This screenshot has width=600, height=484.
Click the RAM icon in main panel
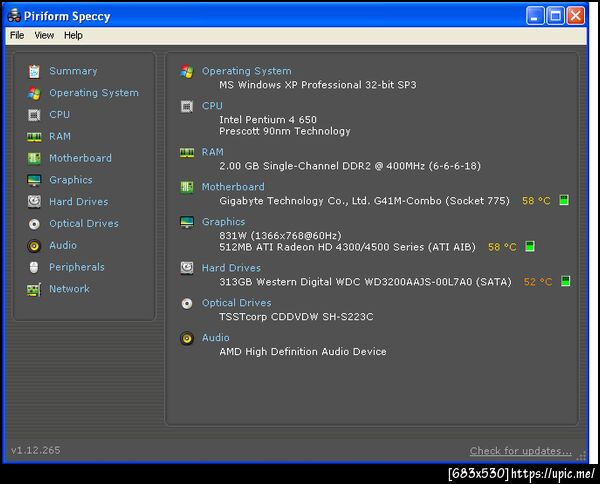(187, 153)
